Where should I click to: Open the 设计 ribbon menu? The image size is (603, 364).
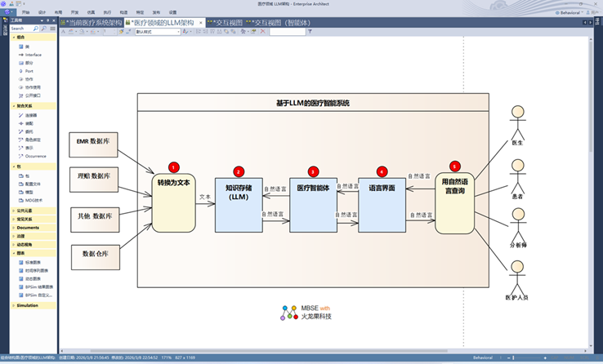[x=42, y=13]
